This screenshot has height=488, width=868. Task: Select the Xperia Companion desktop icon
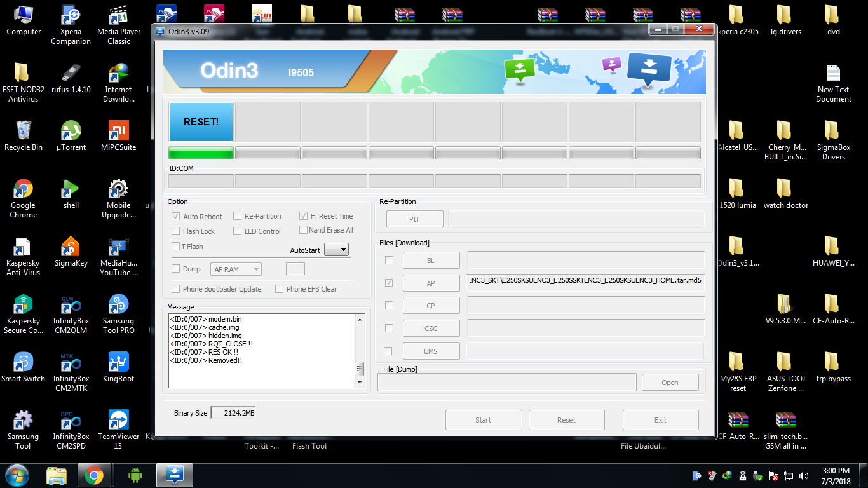pyautogui.click(x=71, y=25)
